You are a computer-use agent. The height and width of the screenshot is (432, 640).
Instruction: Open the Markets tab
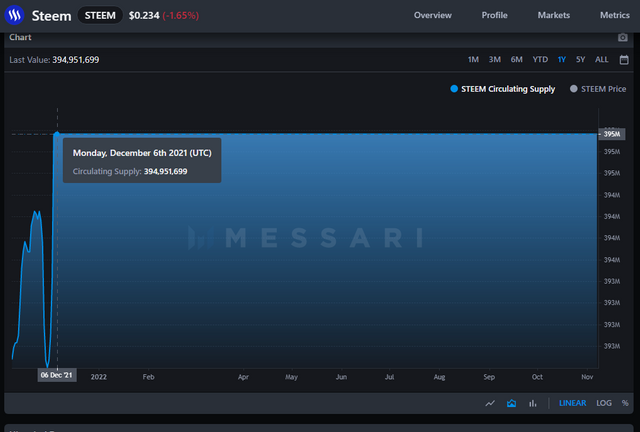[553, 16]
